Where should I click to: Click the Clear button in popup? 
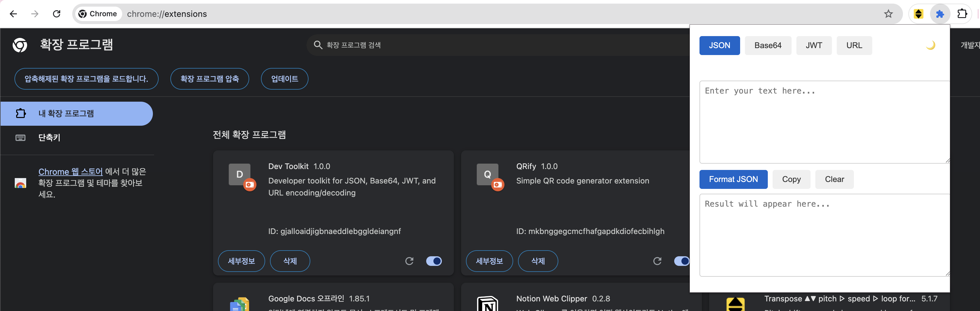tap(834, 180)
